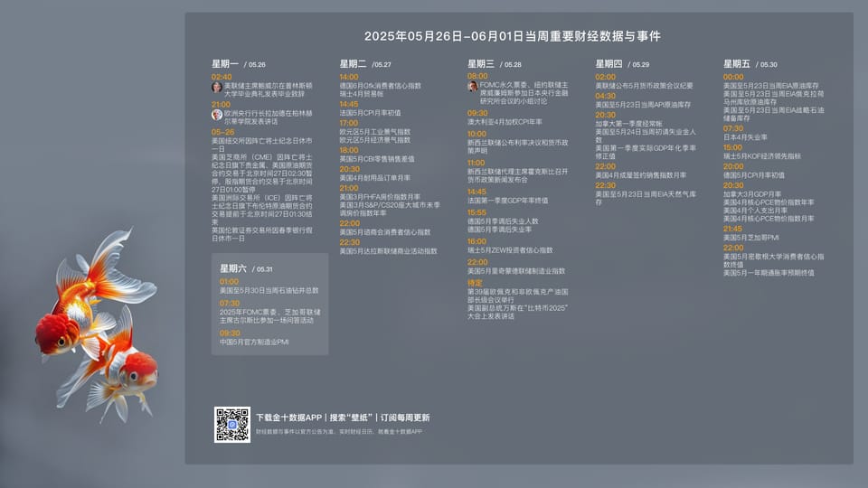Click 欧洲央行行长拉加德 speech entry
This screenshot has width=868, height=488.
pyautogui.click(x=268, y=117)
